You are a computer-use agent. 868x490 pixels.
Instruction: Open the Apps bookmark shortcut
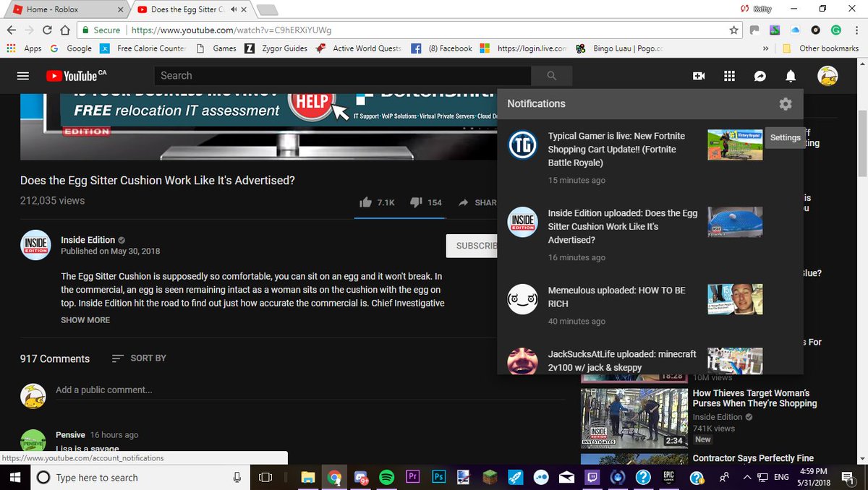click(x=24, y=48)
